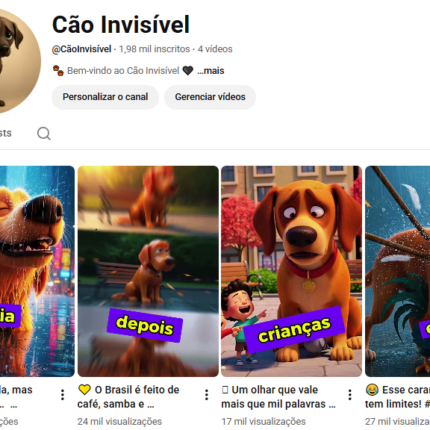This screenshot has width=430, height=430.
Task: Open video titled 'O Brasil é feito de café'
Action: click(130, 397)
